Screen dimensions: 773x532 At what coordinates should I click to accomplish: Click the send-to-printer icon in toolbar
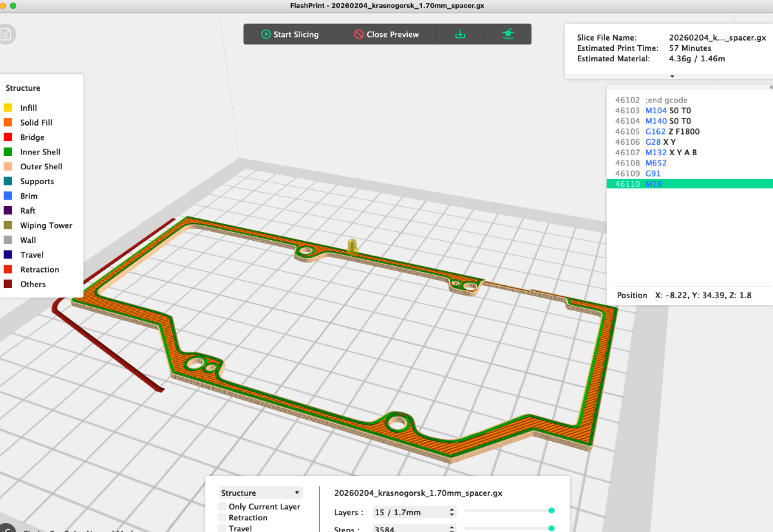click(x=508, y=34)
